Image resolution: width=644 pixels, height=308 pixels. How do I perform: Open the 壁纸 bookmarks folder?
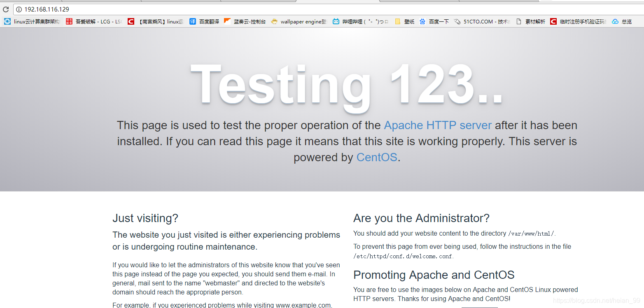point(404,21)
